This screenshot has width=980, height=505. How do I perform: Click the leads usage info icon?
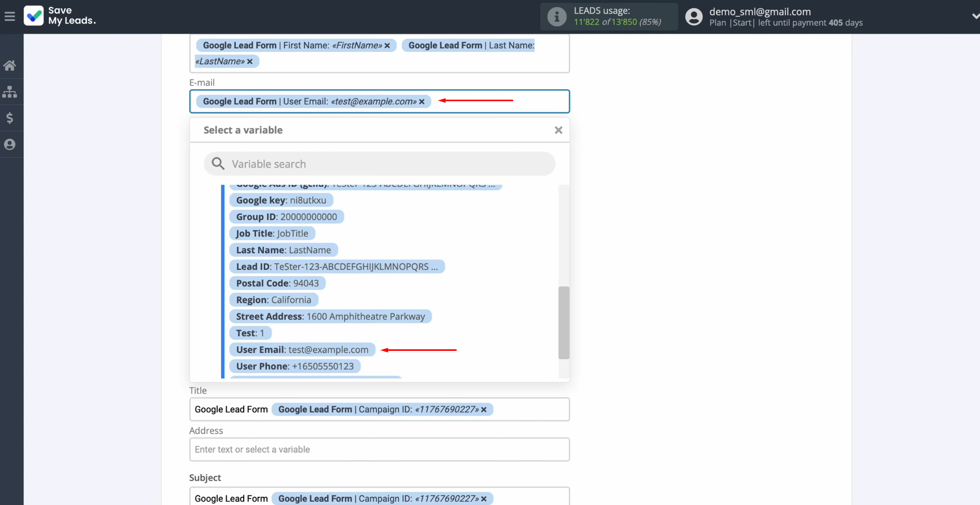(557, 17)
